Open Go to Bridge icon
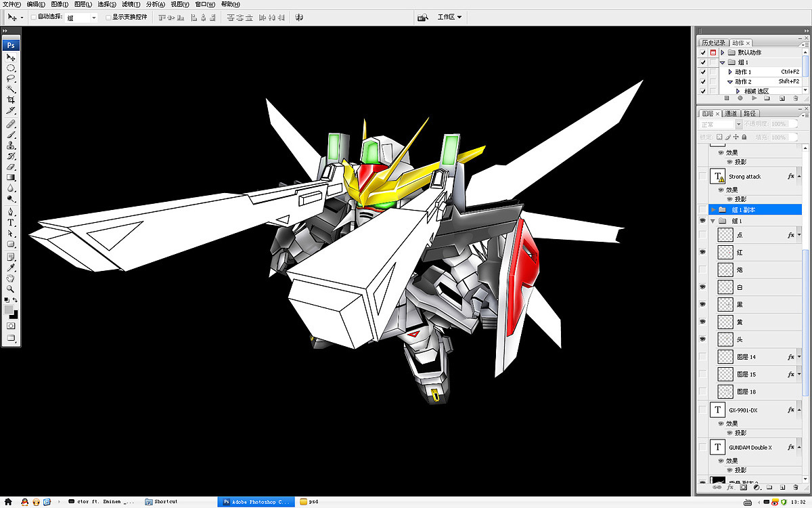The width and height of the screenshot is (812, 508). pyautogui.click(x=423, y=17)
